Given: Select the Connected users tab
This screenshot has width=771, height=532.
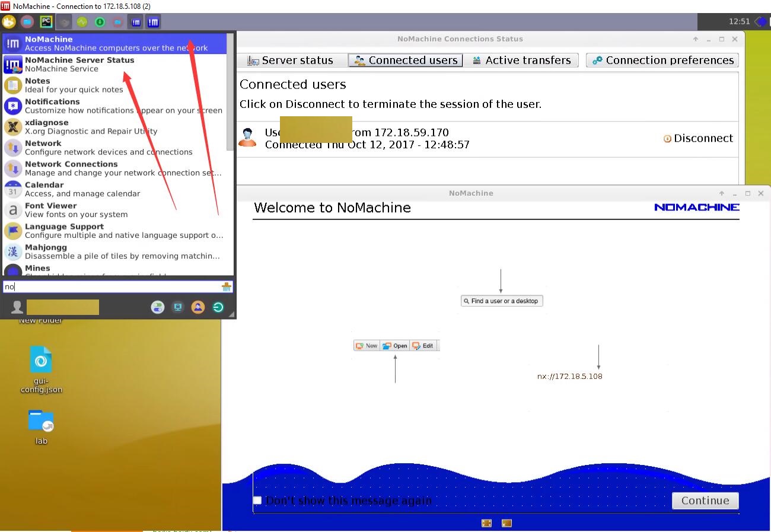Looking at the screenshot, I should coord(406,60).
